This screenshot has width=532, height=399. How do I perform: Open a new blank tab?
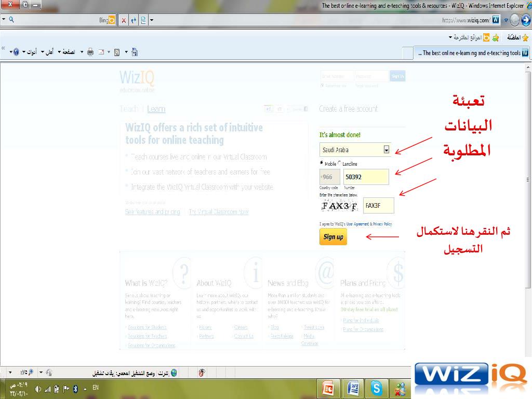tap(407, 54)
